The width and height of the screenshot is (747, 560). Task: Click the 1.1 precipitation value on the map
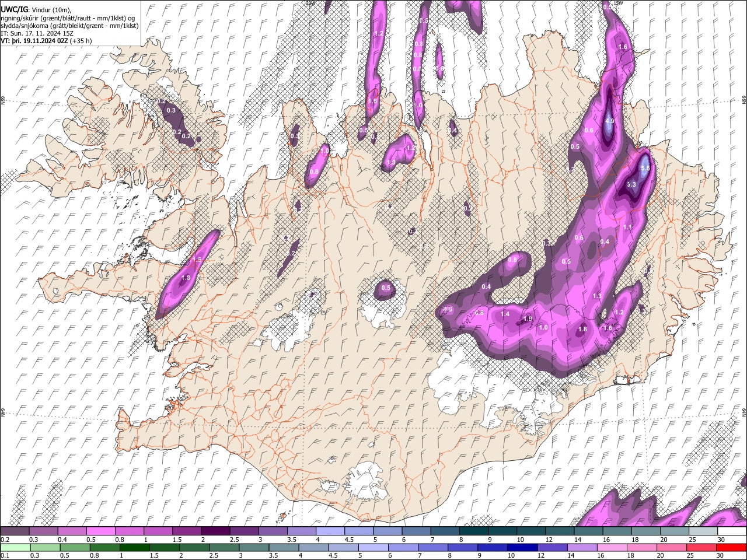628,228
